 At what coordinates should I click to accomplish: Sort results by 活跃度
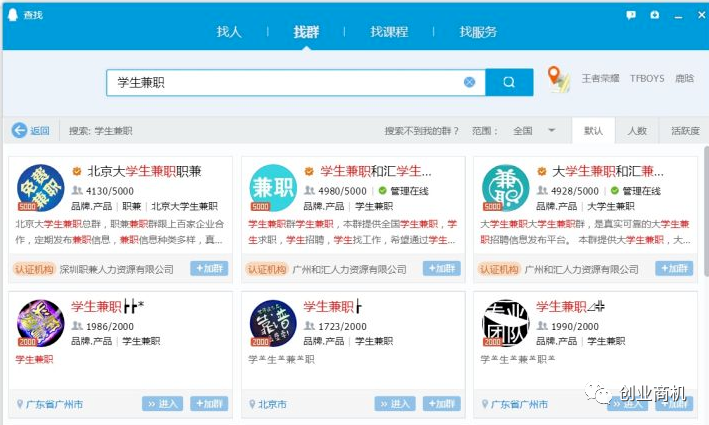pyautogui.click(x=685, y=131)
